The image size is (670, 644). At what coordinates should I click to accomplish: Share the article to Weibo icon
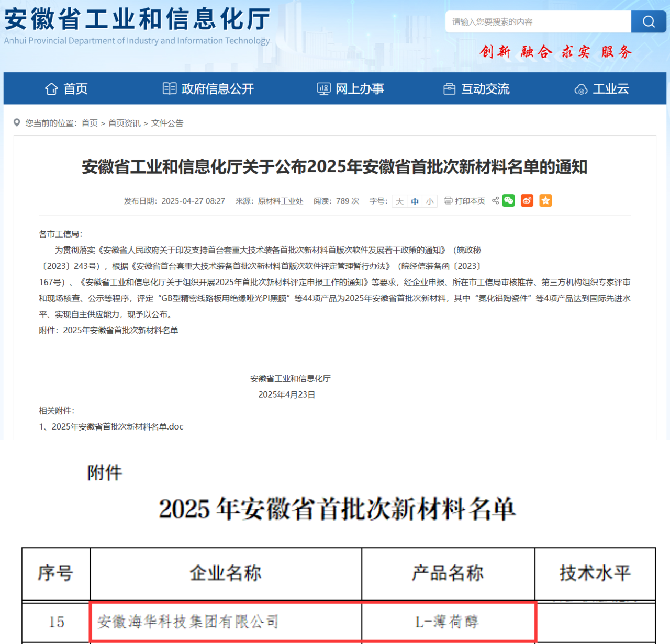527,201
